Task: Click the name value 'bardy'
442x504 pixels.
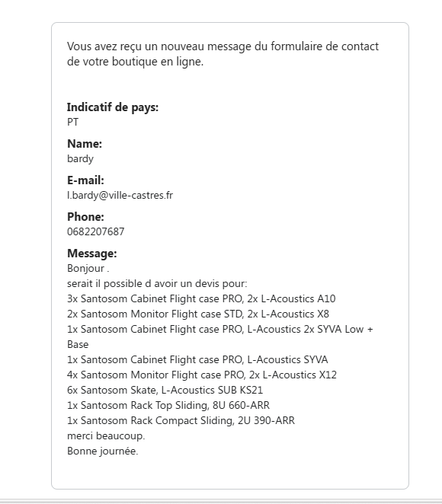Action: [81, 159]
